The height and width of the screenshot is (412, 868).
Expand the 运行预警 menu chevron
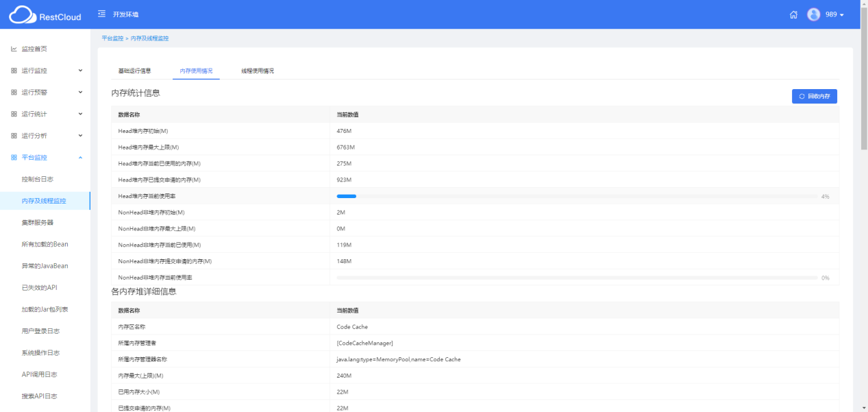pyautogui.click(x=80, y=93)
